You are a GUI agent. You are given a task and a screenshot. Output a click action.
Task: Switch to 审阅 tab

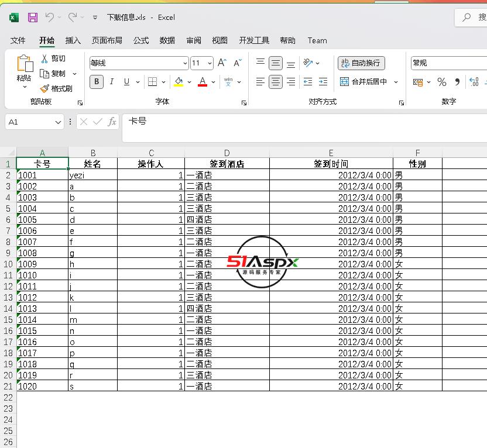194,40
